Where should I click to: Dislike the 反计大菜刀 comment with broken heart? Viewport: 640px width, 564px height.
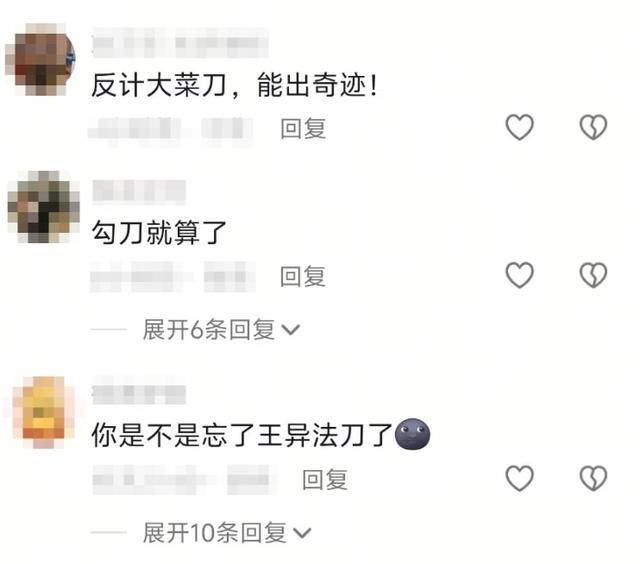click(x=593, y=127)
